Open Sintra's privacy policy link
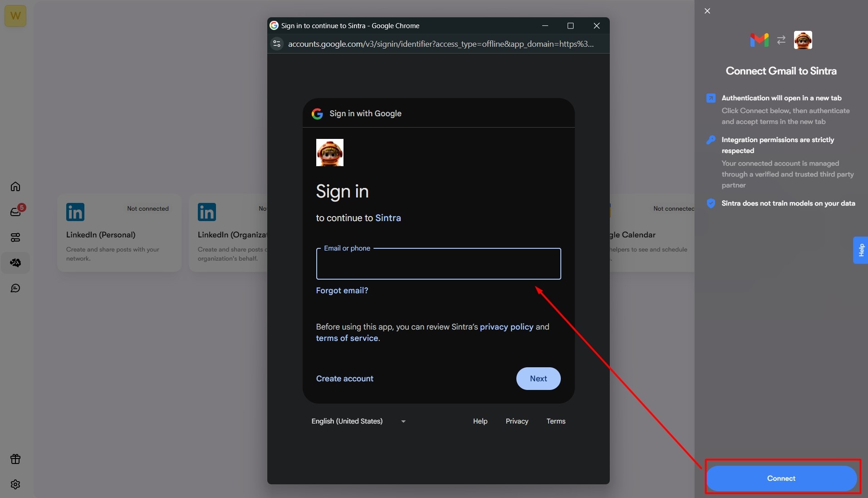Screen dimensions: 868x498 pyautogui.click(x=506, y=326)
